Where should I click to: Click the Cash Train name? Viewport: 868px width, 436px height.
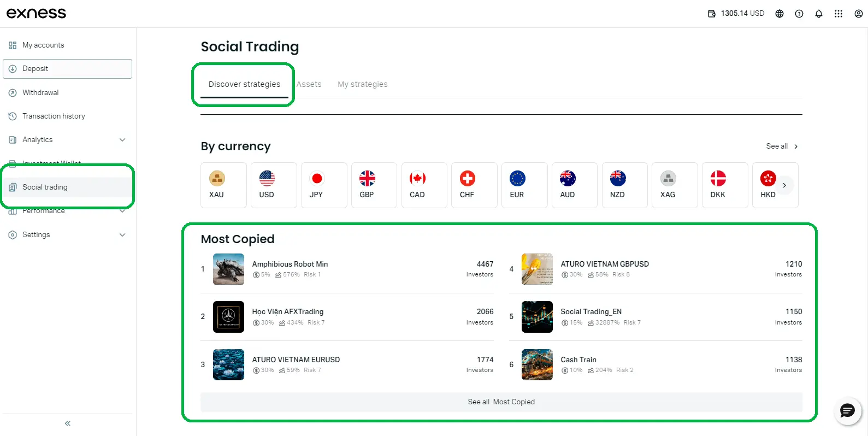(x=578, y=360)
